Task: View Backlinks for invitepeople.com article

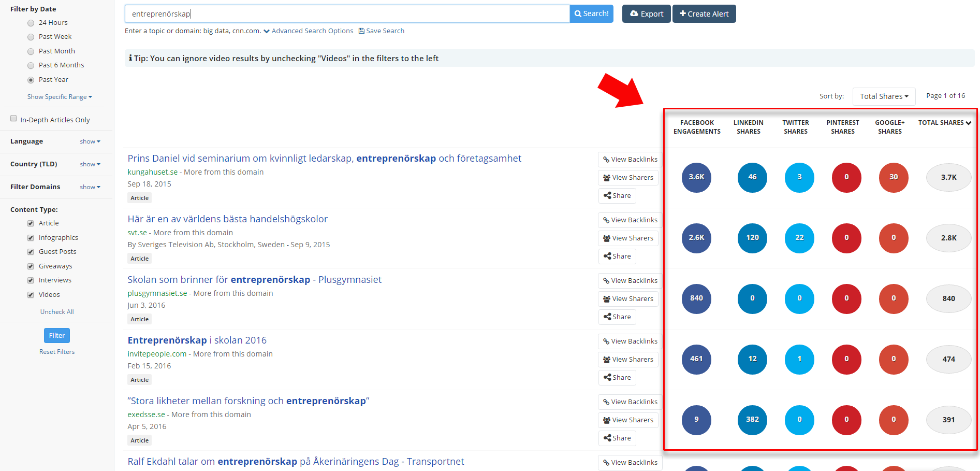Action: (x=630, y=341)
